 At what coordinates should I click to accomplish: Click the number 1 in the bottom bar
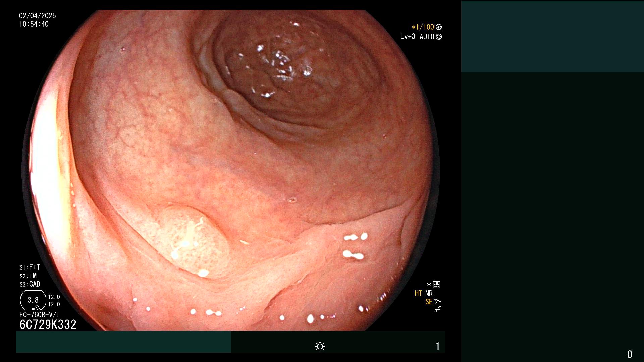[438, 346]
